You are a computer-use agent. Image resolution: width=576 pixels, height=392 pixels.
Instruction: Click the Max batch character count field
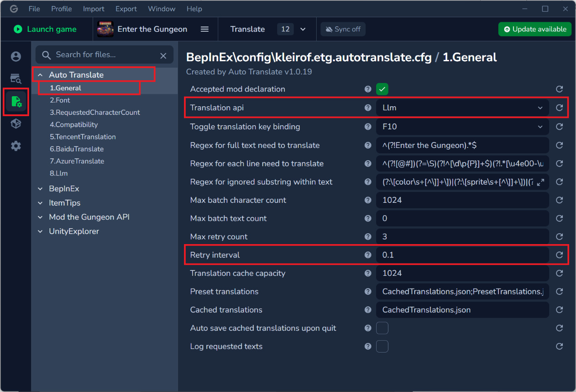(462, 200)
